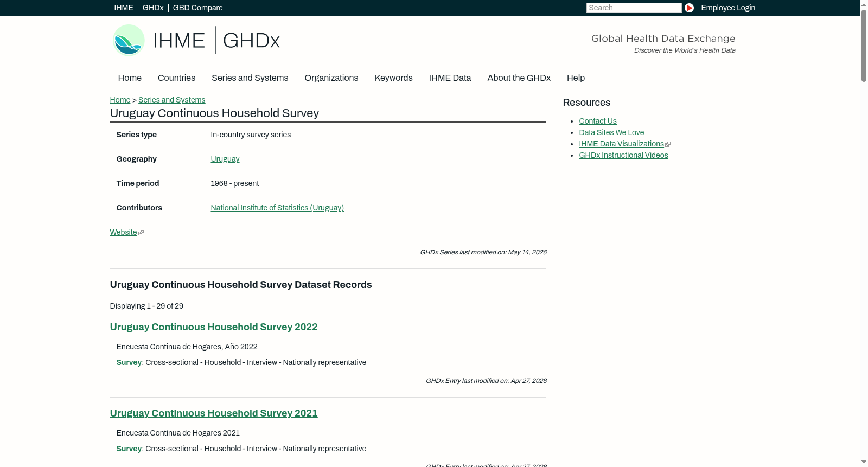The width and height of the screenshot is (868, 467).
Task: Select Series and Systems in navigation menu
Action: pyautogui.click(x=250, y=78)
